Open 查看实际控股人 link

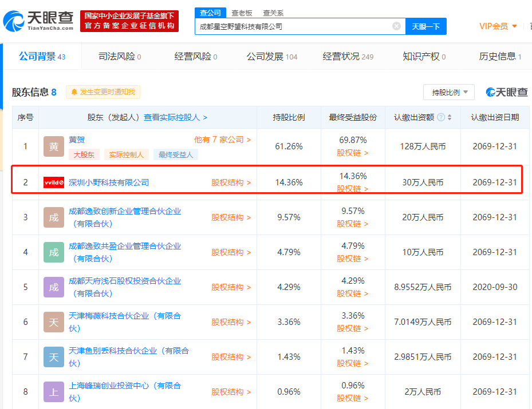(x=175, y=117)
